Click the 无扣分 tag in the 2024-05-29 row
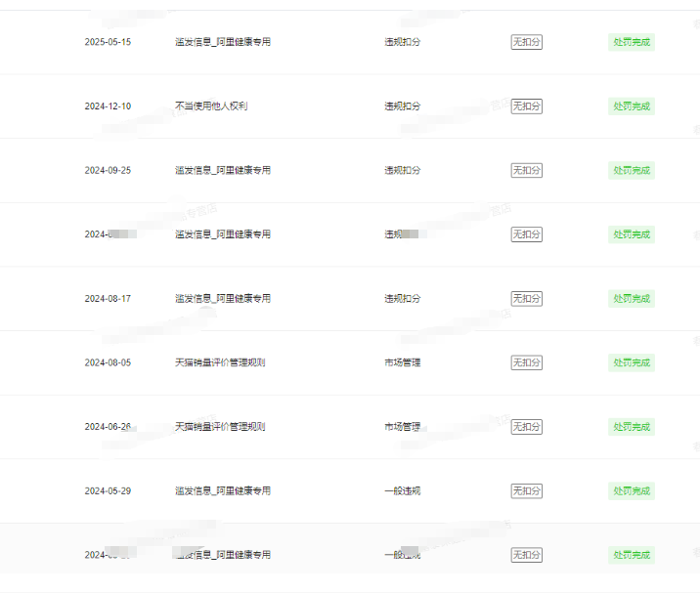The image size is (700, 593). tap(526, 490)
